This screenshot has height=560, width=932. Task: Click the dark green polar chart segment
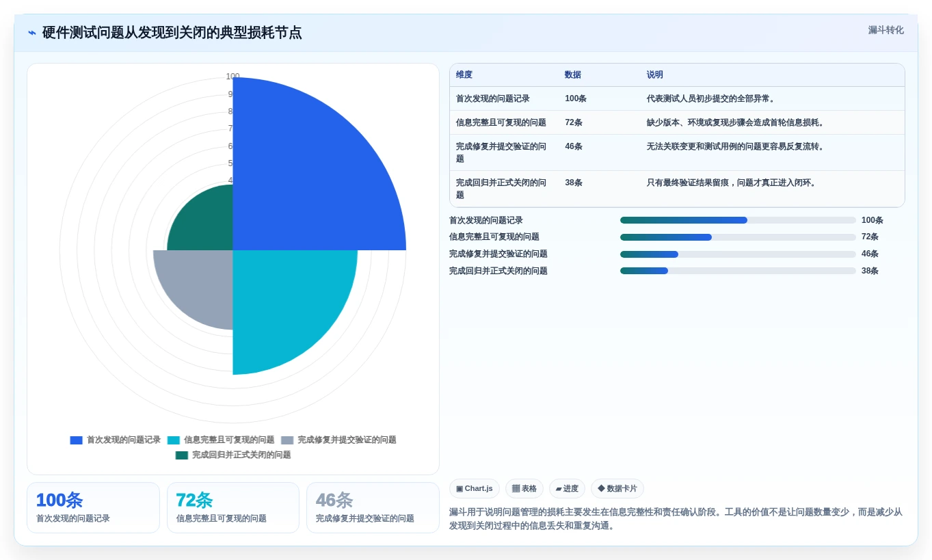click(x=205, y=222)
